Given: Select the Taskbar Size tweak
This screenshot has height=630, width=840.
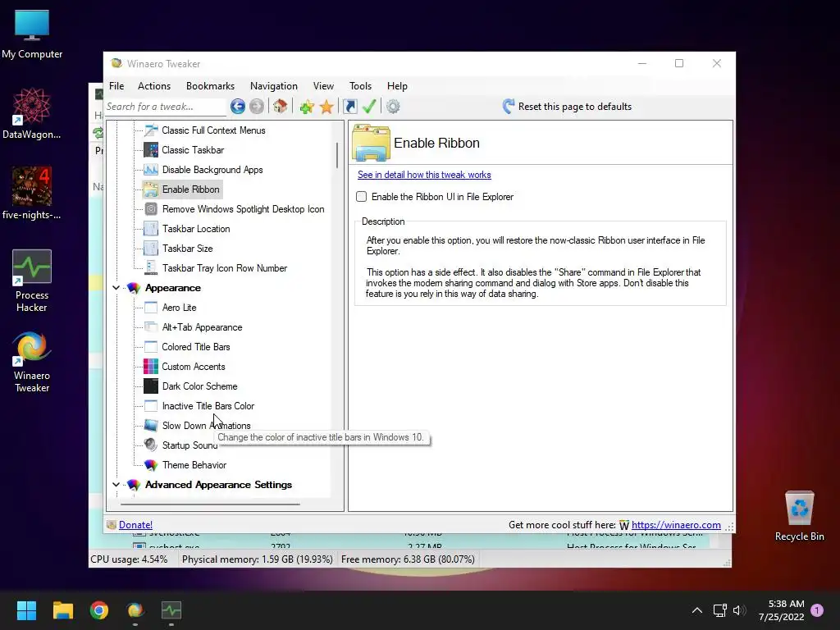Looking at the screenshot, I should [188, 249].
